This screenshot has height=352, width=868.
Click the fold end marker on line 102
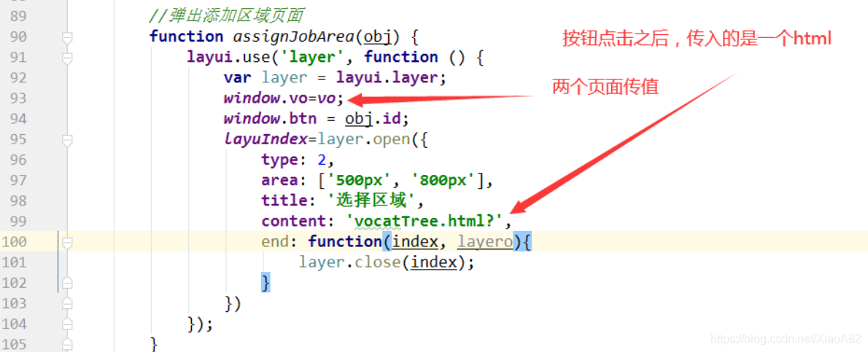(67, 283)
